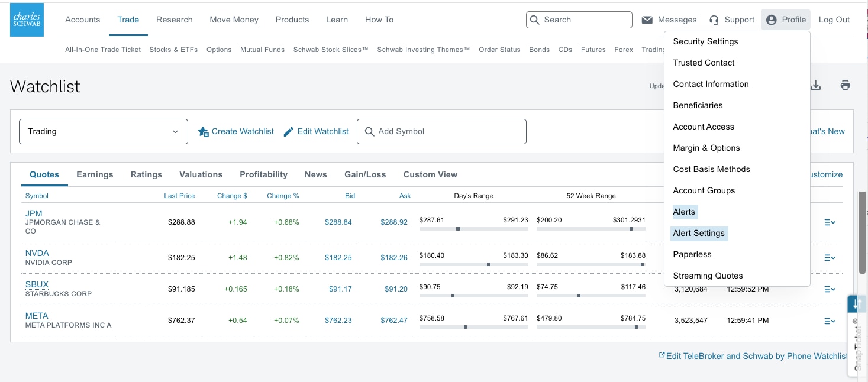Click the page vertical scrollbar

pos(863,232)
